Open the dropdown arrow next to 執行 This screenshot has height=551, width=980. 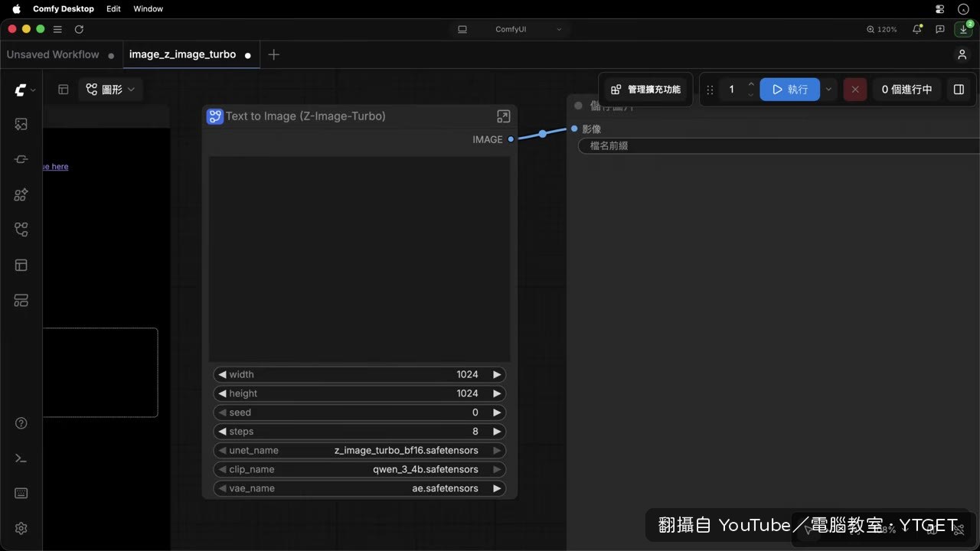pyautogui.click(x=828, y=90)
